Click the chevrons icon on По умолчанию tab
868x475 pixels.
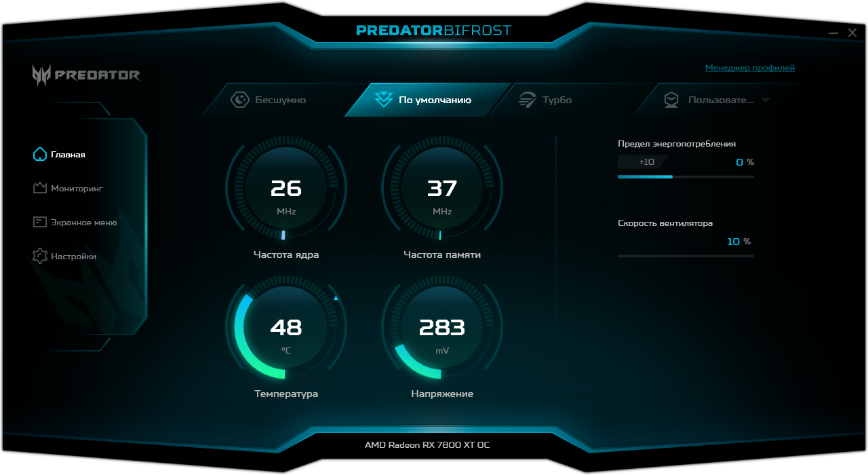coord(384,100)
